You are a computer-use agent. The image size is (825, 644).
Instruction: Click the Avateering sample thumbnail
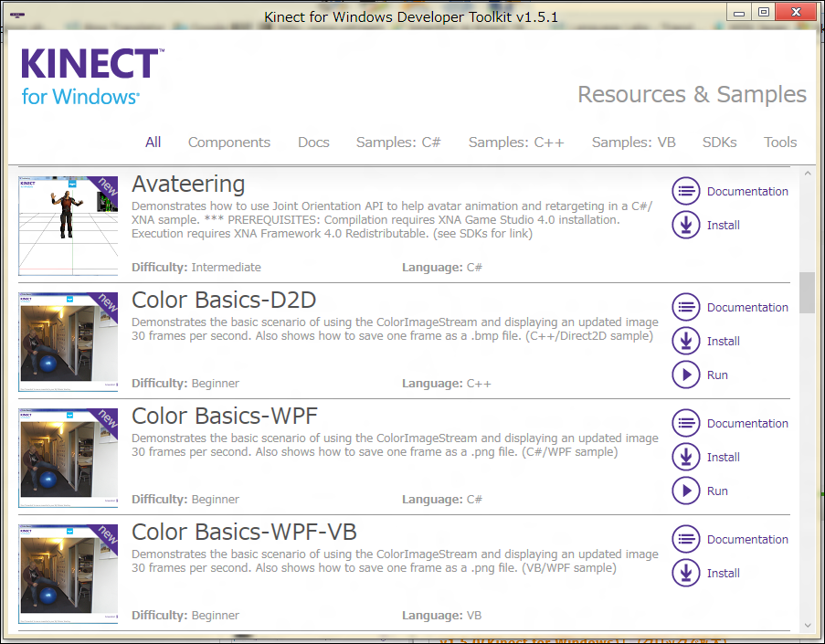pos(69,226)
